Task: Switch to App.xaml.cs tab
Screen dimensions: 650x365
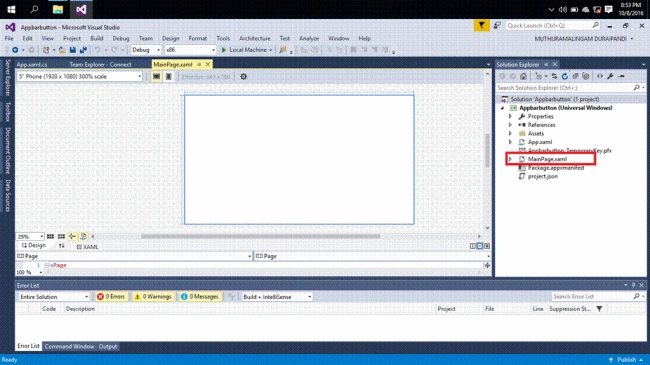Action: coord(32,65)
